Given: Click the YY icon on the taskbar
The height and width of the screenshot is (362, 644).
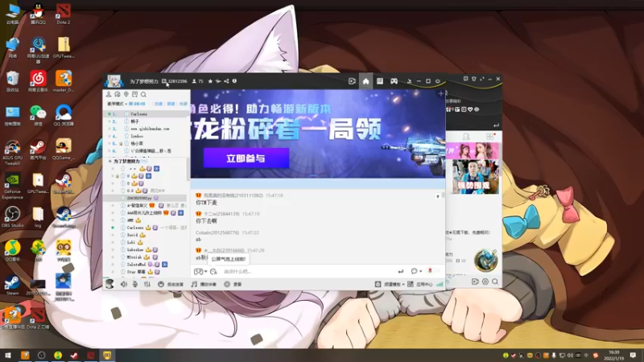Looking at the screenshot, I should [x=107, y=355].
